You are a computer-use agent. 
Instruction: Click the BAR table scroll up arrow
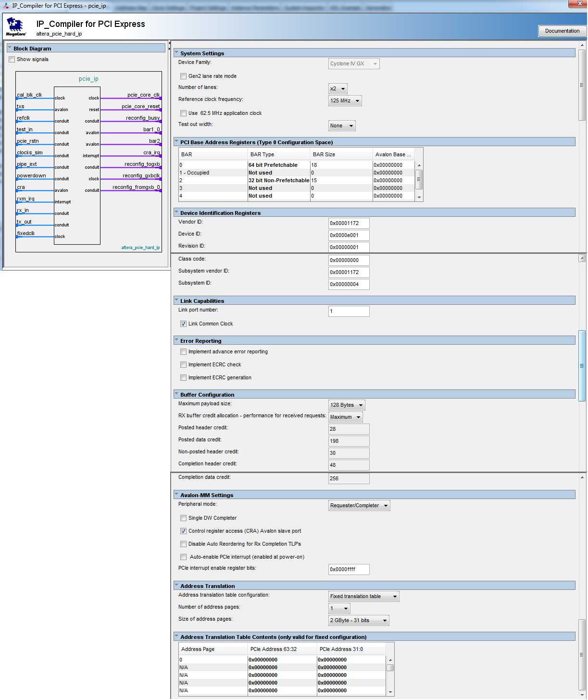point(419,165)
